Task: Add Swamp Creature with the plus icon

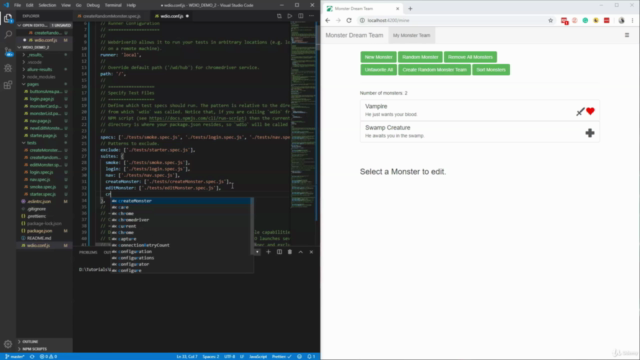Action: [590, 133]
